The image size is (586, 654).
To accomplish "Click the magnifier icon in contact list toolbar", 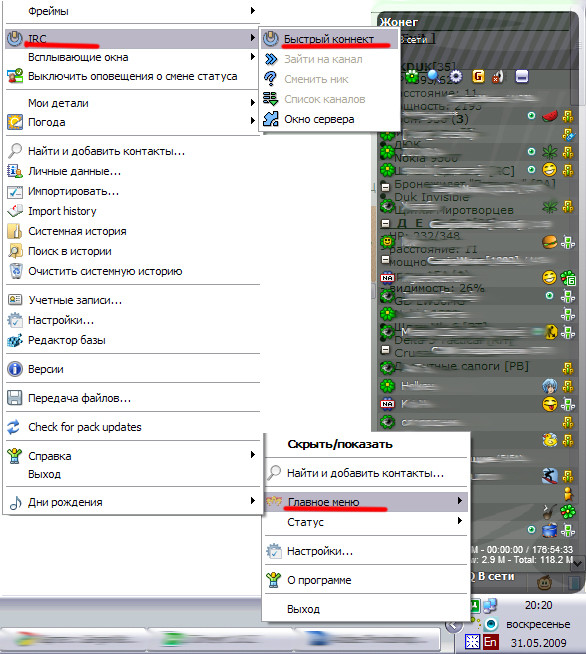I will (x=434, y=76).
